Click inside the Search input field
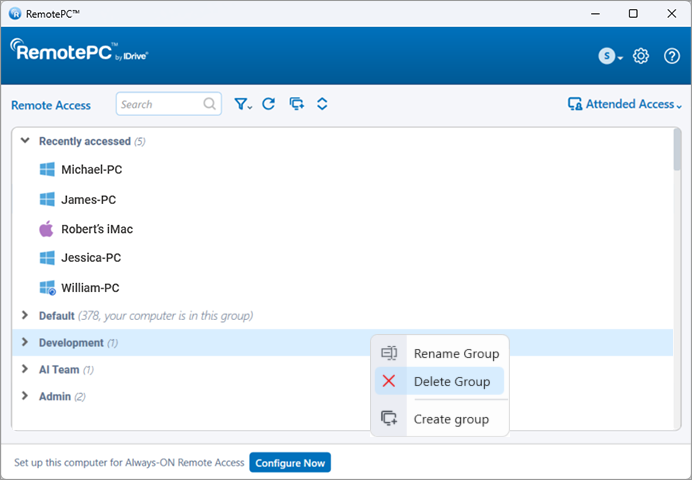This screenshot has width=692, height=480. point(158,104)
